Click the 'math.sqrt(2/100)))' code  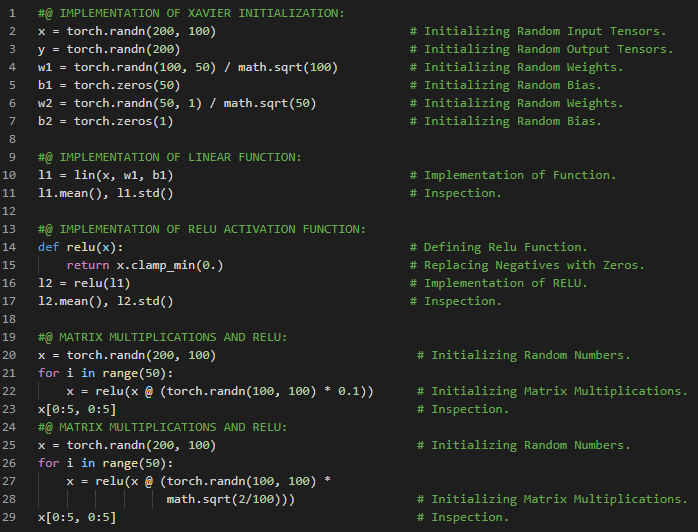[x=230, y=499]
